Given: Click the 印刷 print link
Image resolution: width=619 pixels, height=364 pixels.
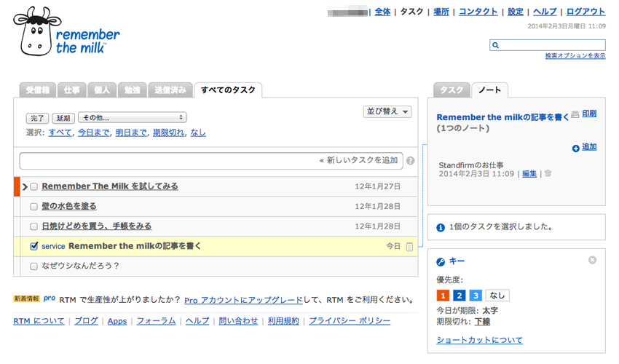Looking at the screenshot, I should click(x=589, y=114).
